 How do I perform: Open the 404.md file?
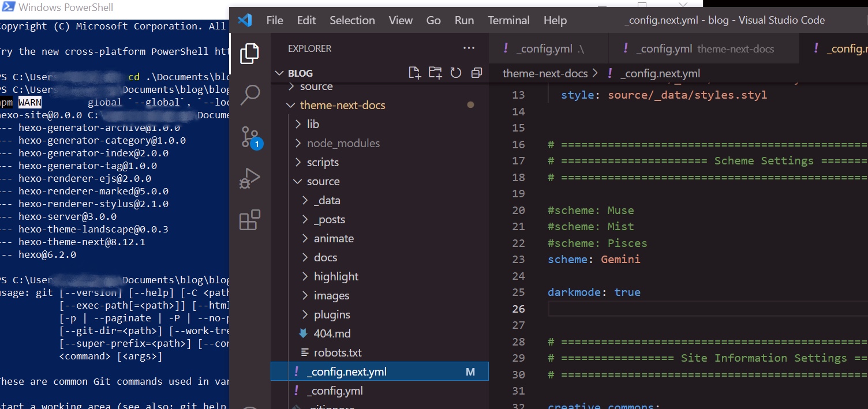point(332,333)
